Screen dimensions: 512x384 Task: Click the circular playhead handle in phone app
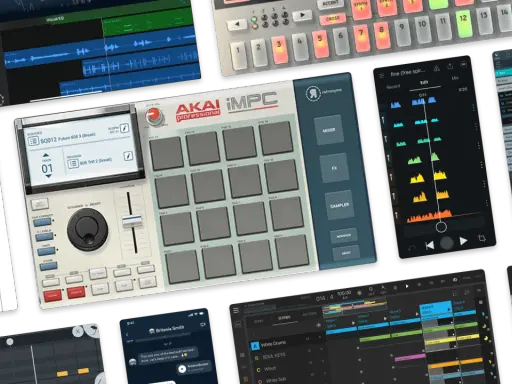click(441, 227)
